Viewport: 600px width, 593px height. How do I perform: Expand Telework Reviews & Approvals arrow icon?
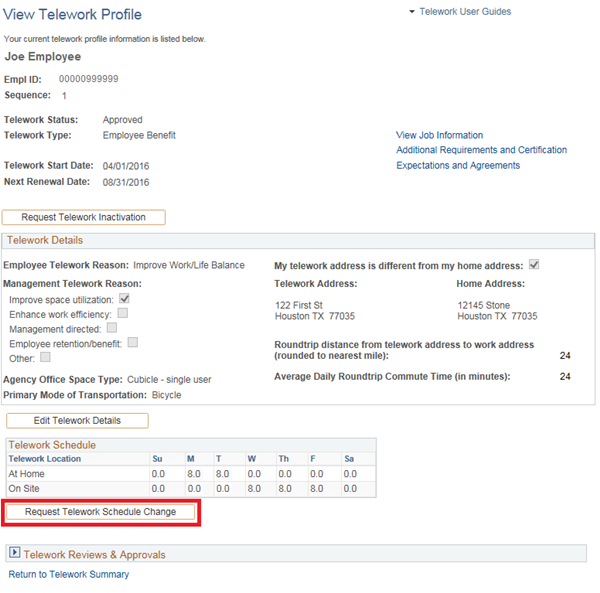[x=14, y=554]
